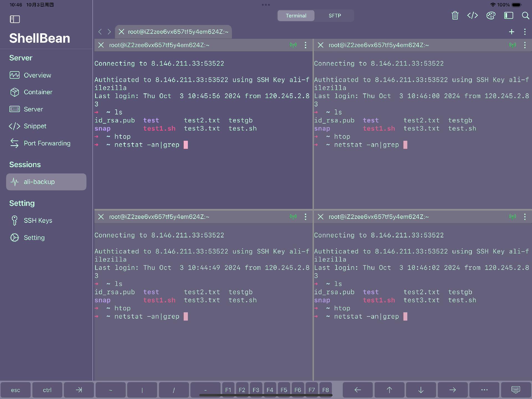The width and height of the screenshot is (532, 399).
Task: Open the tab bar three-dot menu
Action: pyautogui.click(x=525, y=32)
